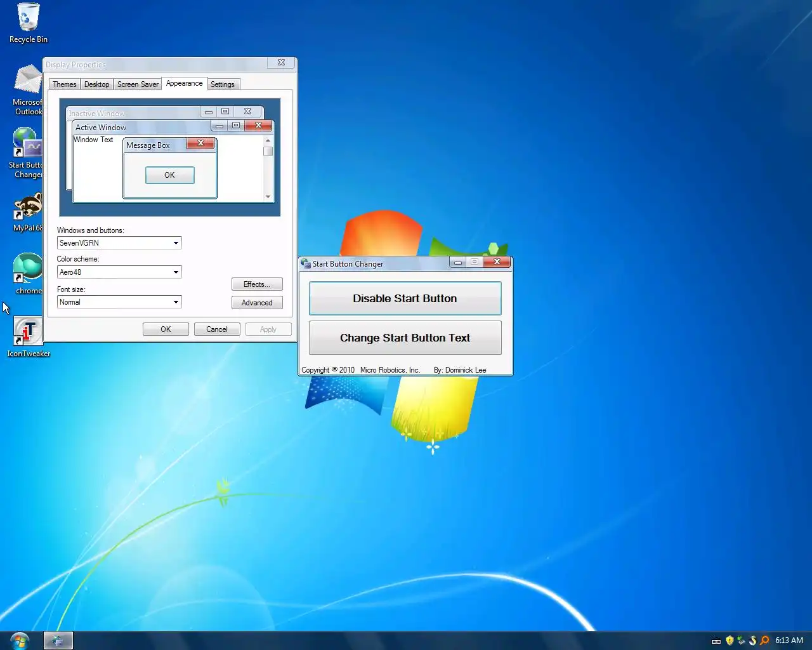Select the Start Button Changer desktop shortcut
The height and width of the screenshot is (650, 812).
(x=27, y=153)
